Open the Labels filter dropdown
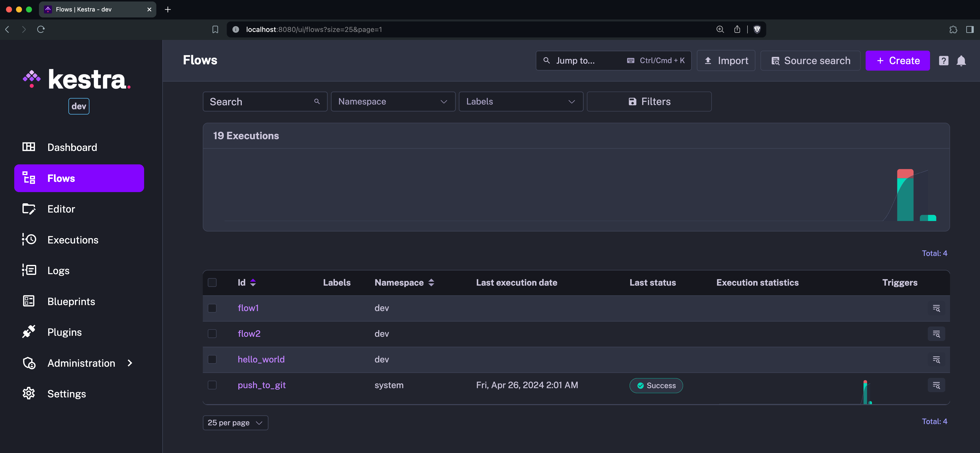Image resolution: width=980 pixels, height=453 pixels. pos(521,102)
